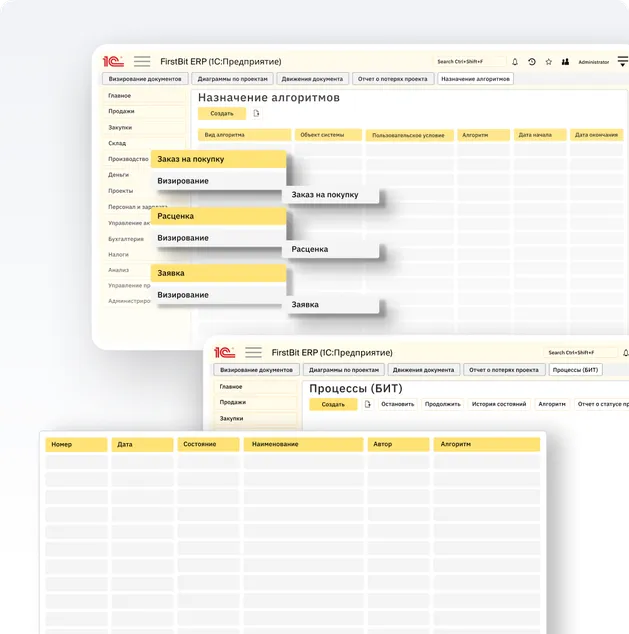Click the Состояние column header
The width and height of the screenshot is (629, 634).
[208, 444]
